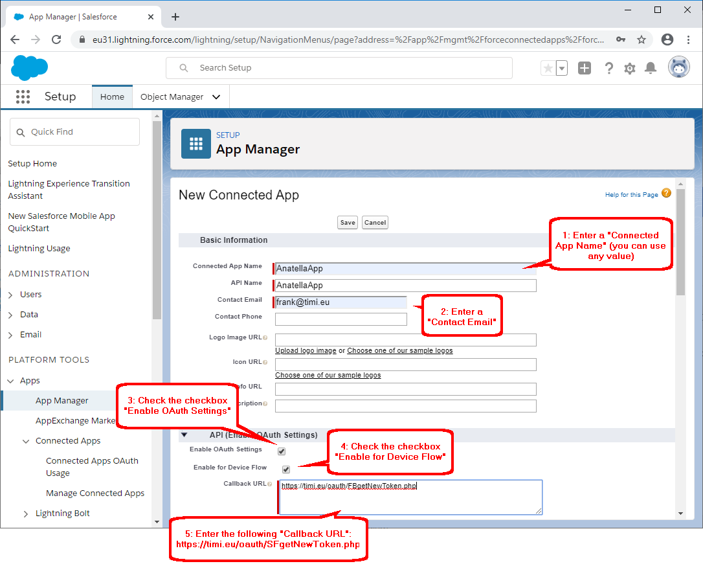703x588 pixels.
Task: Click the saved password key icon
Action: pos(621,40)
